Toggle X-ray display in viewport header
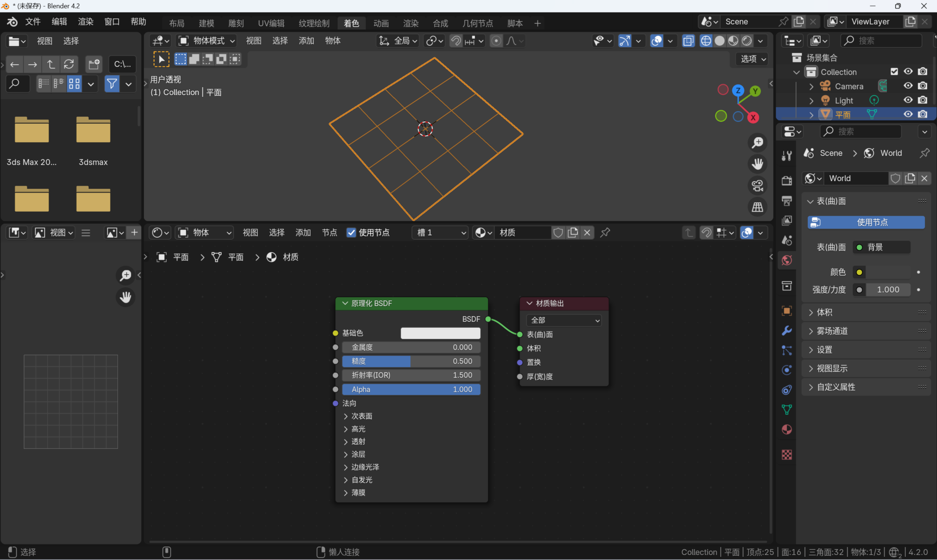 tap(688, 41)
